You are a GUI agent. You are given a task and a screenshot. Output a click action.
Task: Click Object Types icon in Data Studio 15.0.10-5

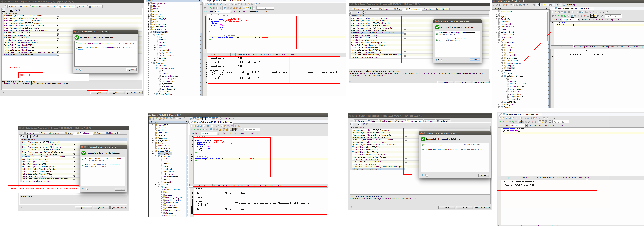point(221,118)
